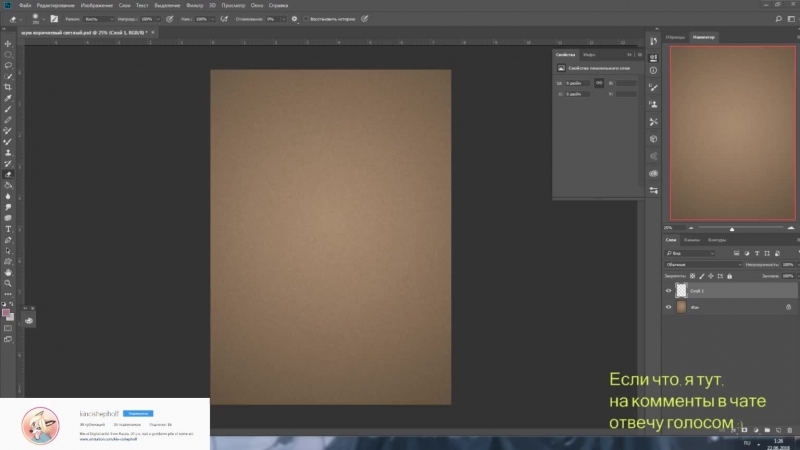Open the layer filter 'Вид' dropdown
800x450 pixels.
point(690,253)
